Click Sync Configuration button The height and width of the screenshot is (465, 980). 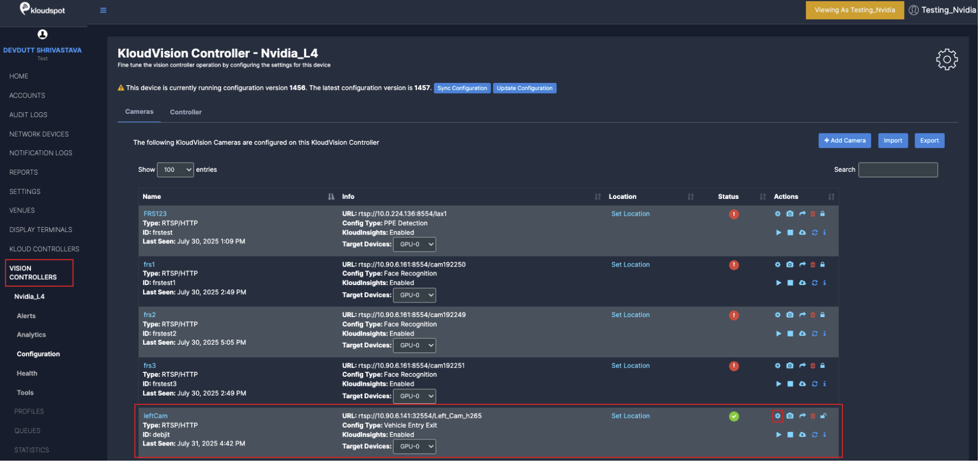[463, 89]
